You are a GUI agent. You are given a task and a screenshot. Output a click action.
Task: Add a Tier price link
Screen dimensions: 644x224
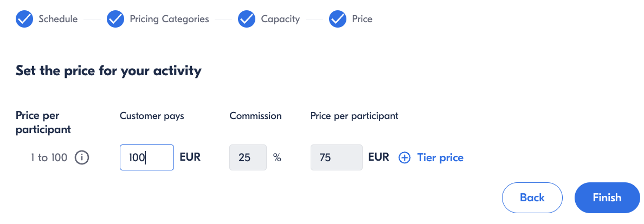[440, 157]
